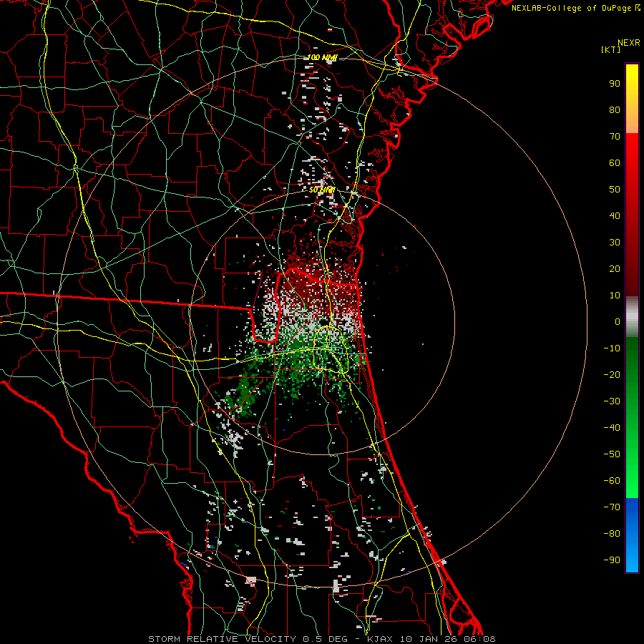Viewport: 644px width, 644px height.
Task: Click the NEXR label above the color scale
Action: 628,43
